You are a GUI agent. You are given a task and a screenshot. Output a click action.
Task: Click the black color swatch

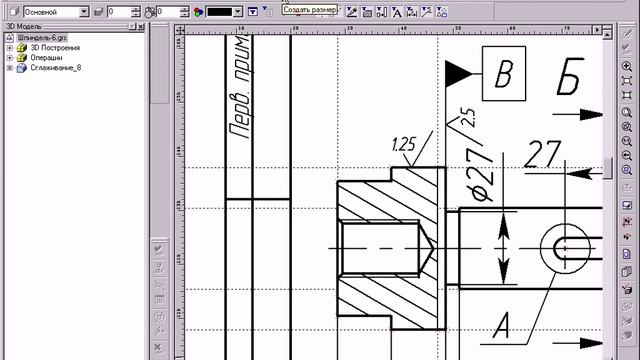pos(220,12)
